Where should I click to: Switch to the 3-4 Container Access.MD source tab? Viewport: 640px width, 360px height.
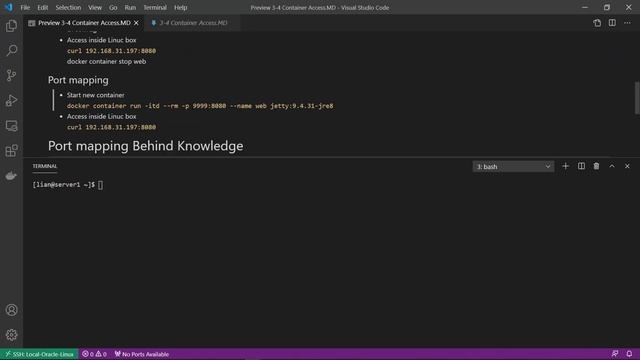pyautogui.click(x=192, y=23)
